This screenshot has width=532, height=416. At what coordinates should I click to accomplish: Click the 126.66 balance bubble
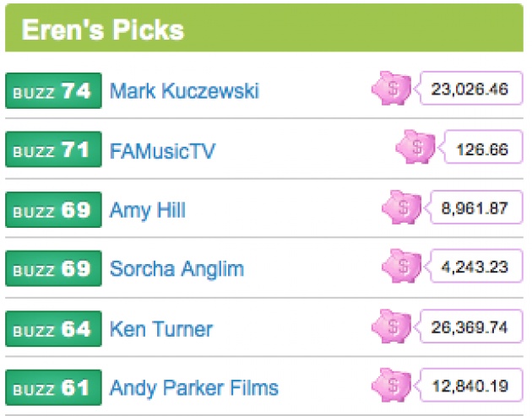(x=481, y=147)
